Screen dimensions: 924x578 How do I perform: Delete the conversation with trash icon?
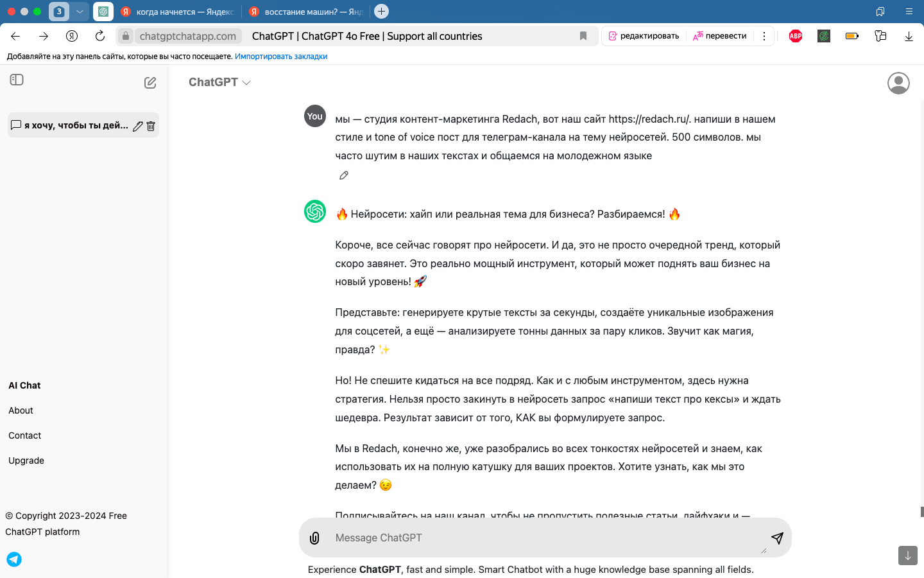[151, 126]
